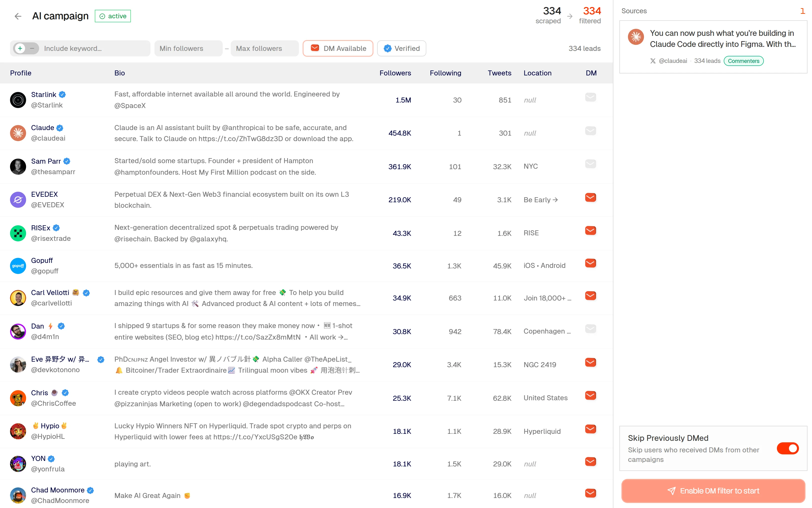
Task: Sort by Followers column header
Action: click(395, 73)
